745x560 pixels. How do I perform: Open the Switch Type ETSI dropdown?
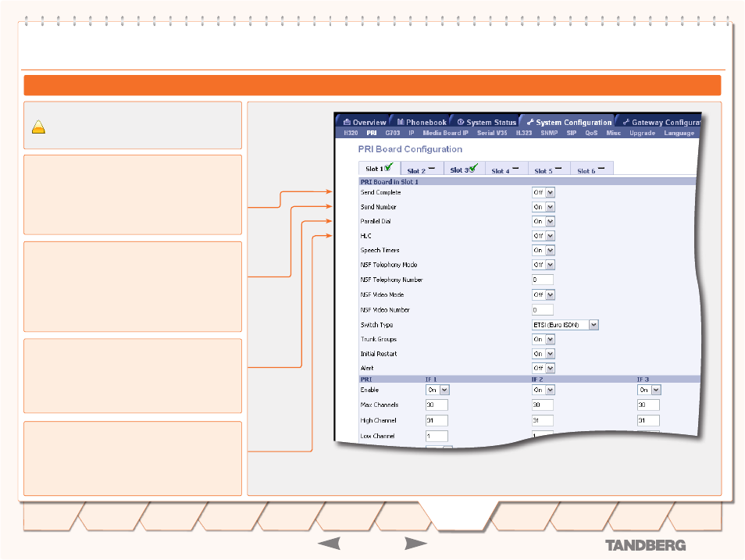click(565, 325)
